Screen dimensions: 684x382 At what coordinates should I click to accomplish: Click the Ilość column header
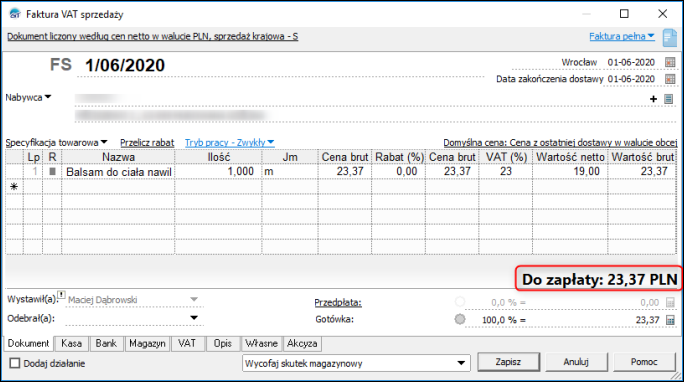point(219,157)
